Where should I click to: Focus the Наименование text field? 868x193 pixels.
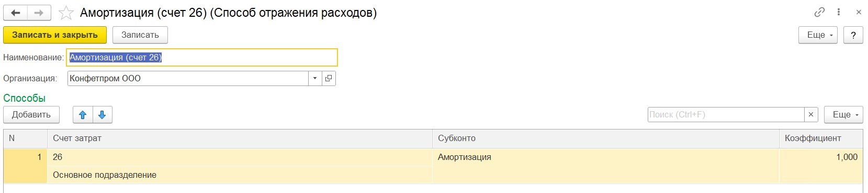tap(202, 58)
